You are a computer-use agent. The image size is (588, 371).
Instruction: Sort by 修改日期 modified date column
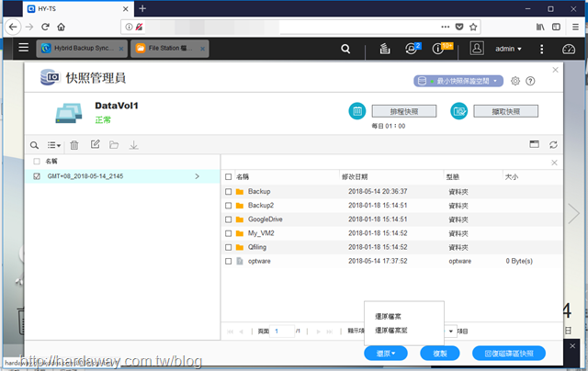click(x=355, y=177)
